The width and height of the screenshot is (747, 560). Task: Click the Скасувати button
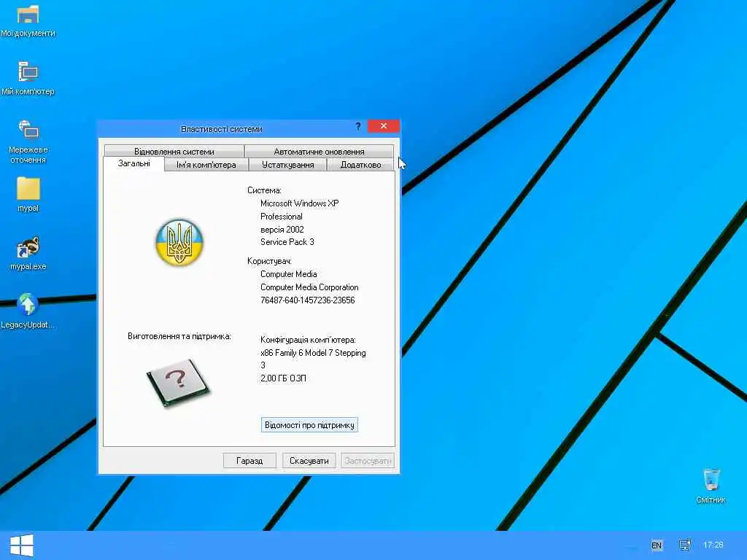click(309, 461)
